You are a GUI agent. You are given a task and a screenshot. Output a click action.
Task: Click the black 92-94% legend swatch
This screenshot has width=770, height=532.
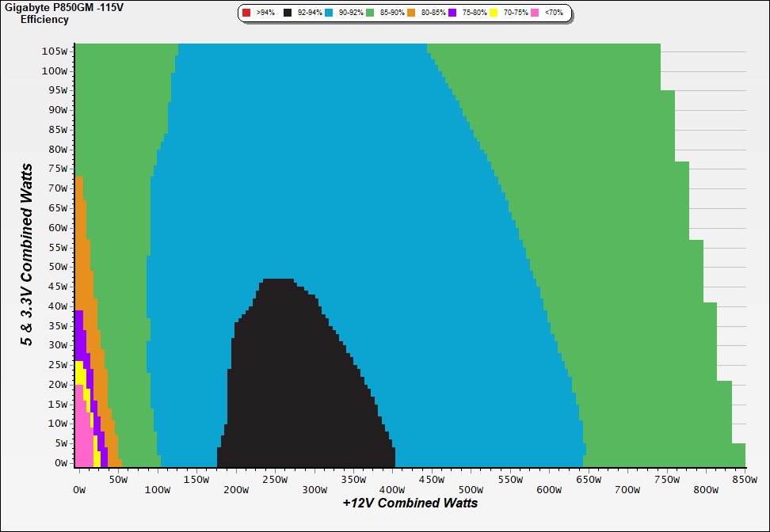tap(288, 13)
